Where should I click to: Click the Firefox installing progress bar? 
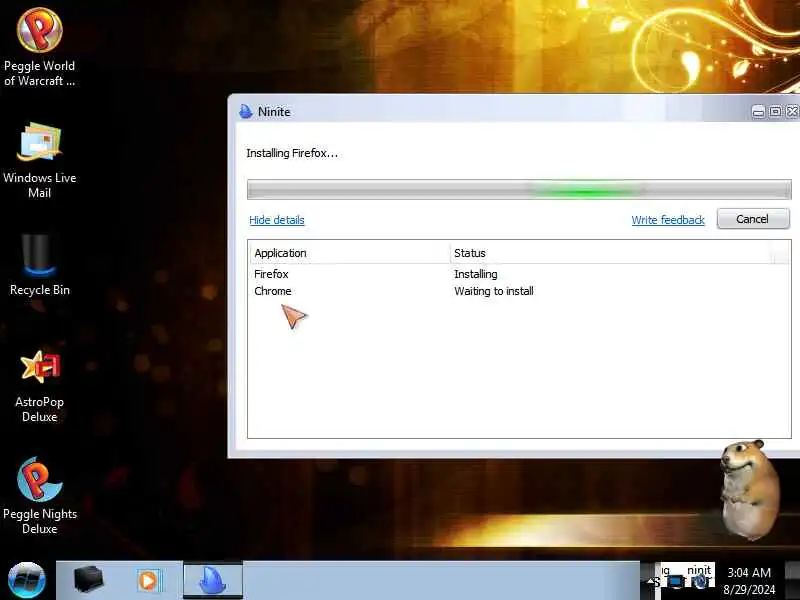(519, 189)
